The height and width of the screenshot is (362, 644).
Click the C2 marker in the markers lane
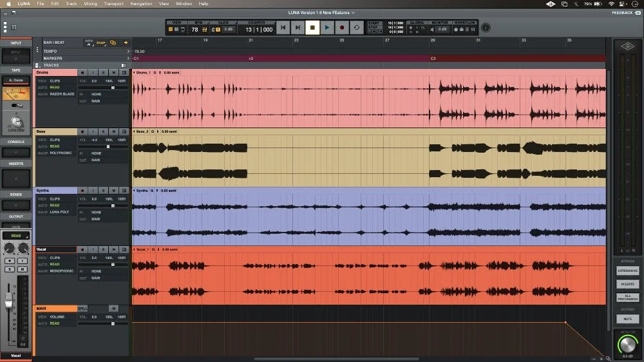pyautogui.click(x=433, y=59)
